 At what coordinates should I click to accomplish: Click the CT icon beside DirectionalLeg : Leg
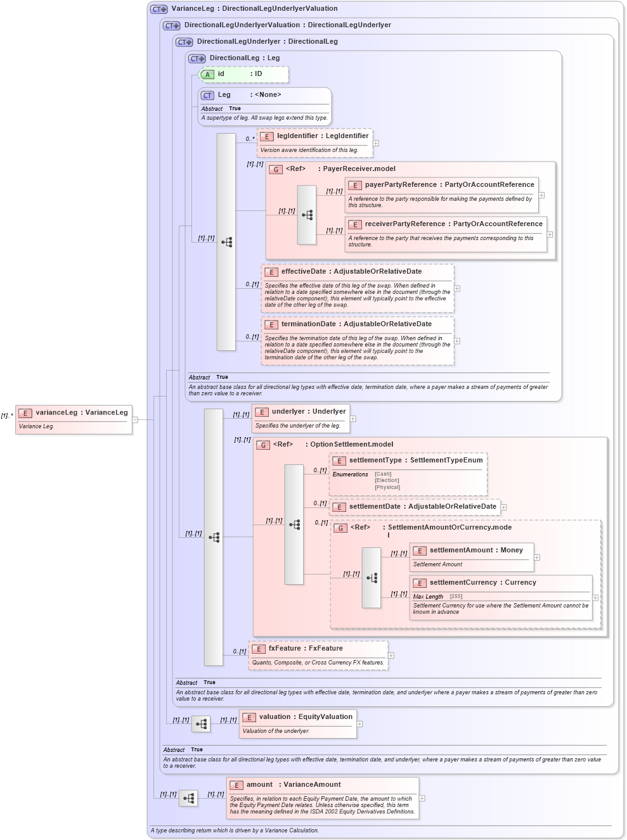[x=197, y=58]
